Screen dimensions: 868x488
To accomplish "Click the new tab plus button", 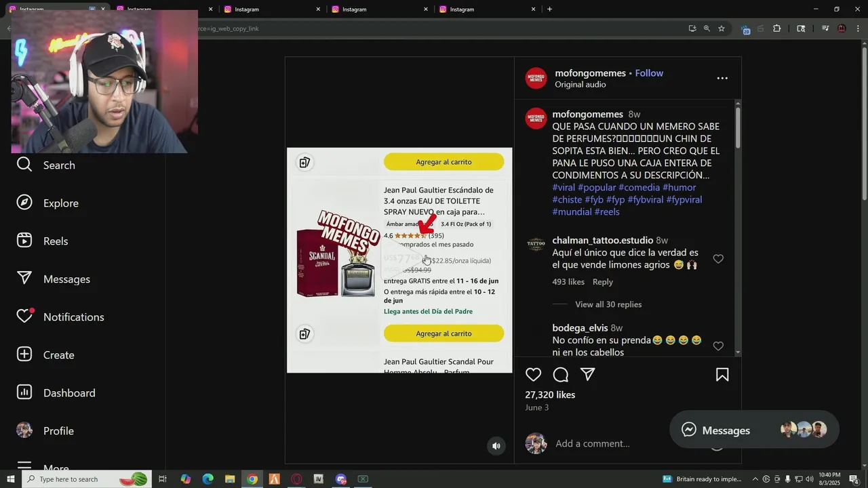I will [549, 9].
